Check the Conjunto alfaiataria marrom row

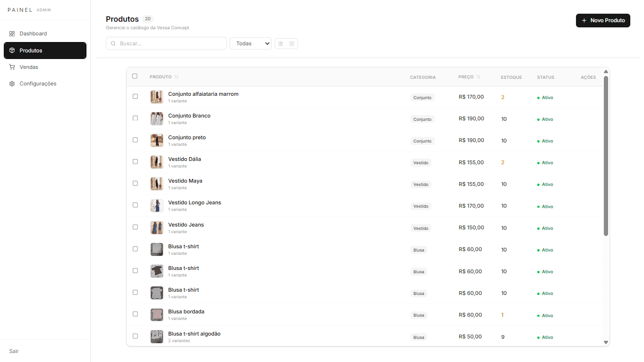point(135,96)
